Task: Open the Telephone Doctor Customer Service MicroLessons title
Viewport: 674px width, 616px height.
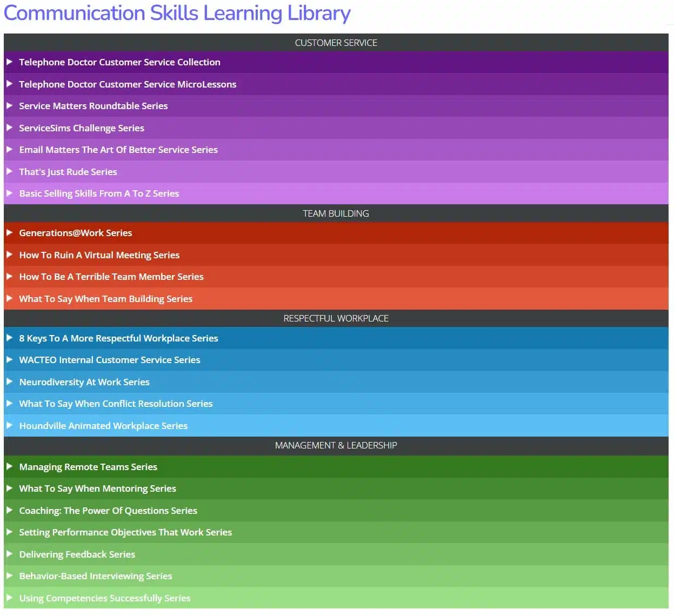Action: 128,84
